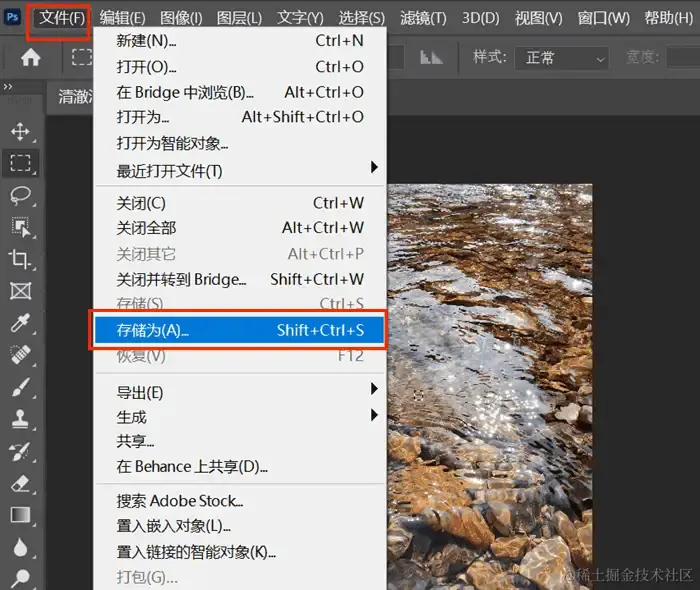Select the Dodge tool
Screen dimensions: 700x590
click(20, 578)
